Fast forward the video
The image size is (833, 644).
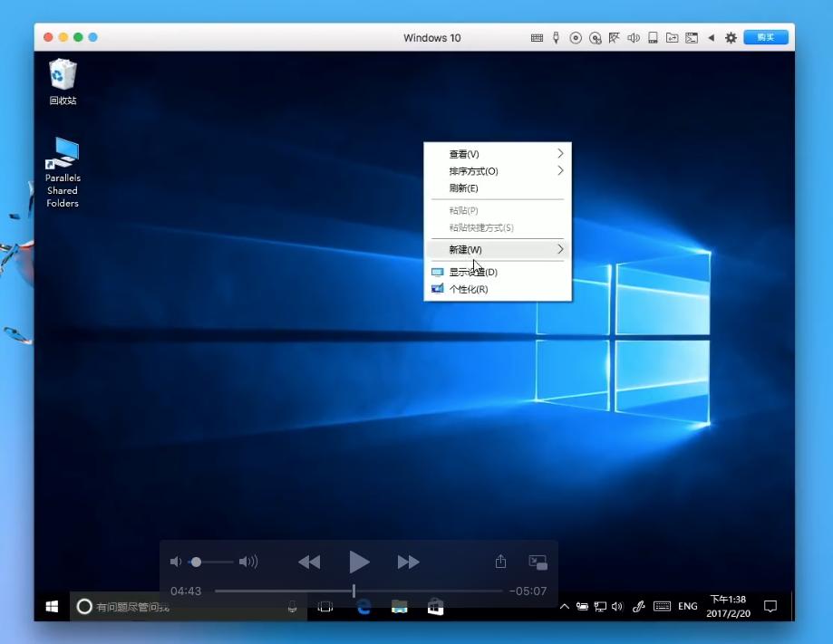pos(408,562)
